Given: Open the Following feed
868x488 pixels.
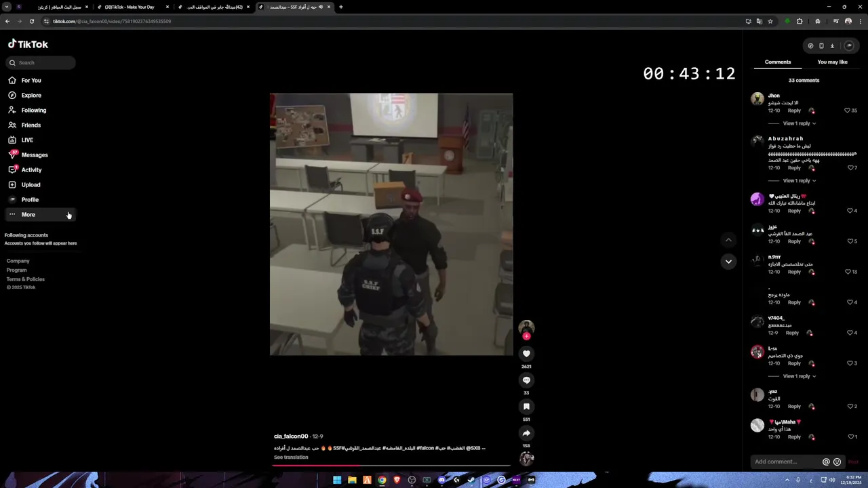Looking at the screenshot, I should point(33,110).
